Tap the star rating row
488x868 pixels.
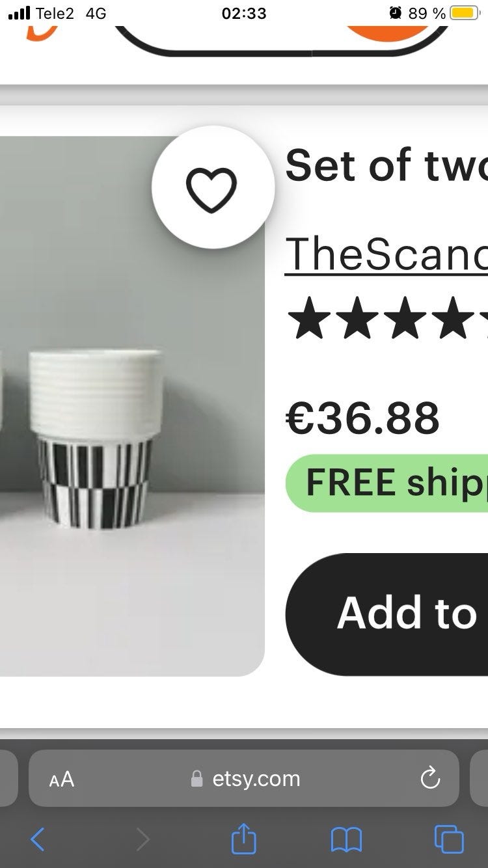pos(386,318)
